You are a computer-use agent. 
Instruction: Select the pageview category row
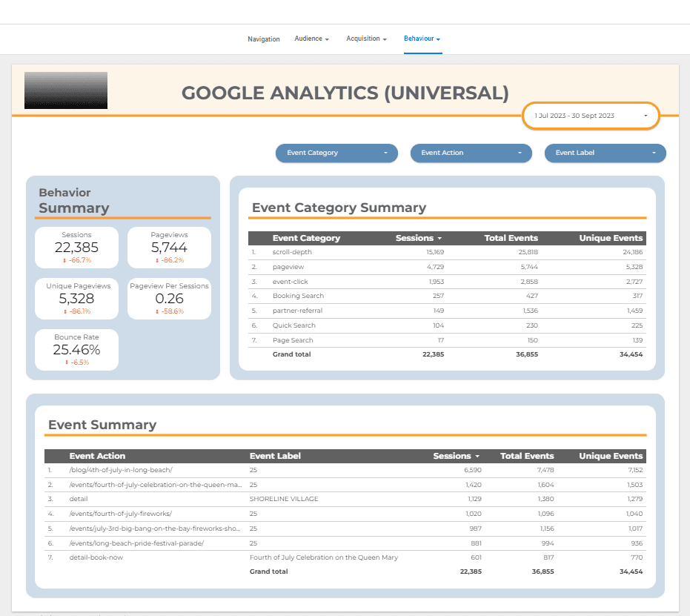tap(447, 267)
